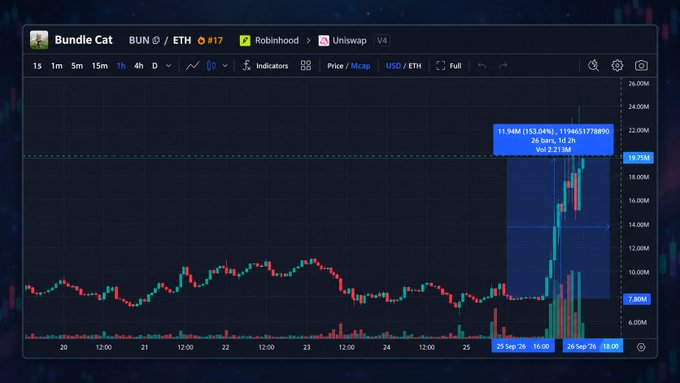Select the V4 pool badge
This screenshot has height=383, width=680.
point(382,40)
